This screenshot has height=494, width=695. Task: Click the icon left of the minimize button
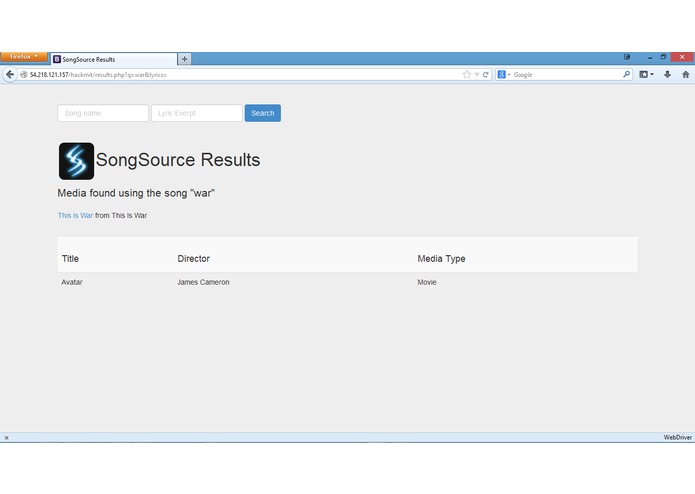pos(627,57)
